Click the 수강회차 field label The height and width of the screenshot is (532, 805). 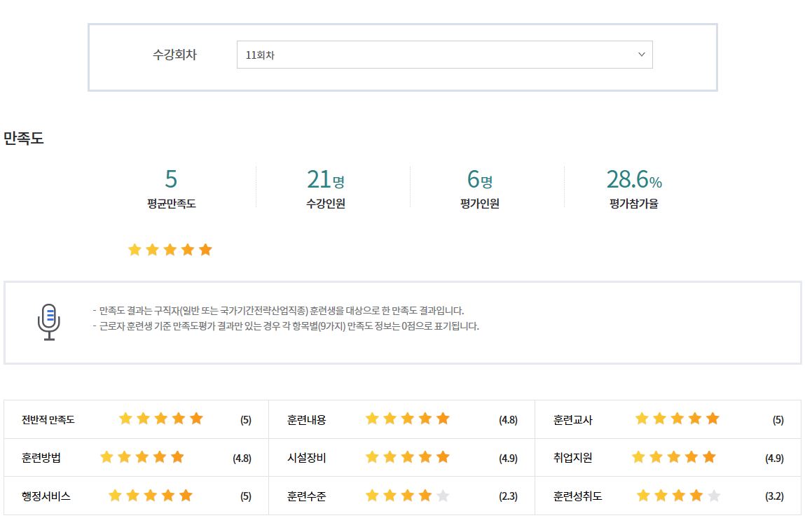(x=174, y=55)
